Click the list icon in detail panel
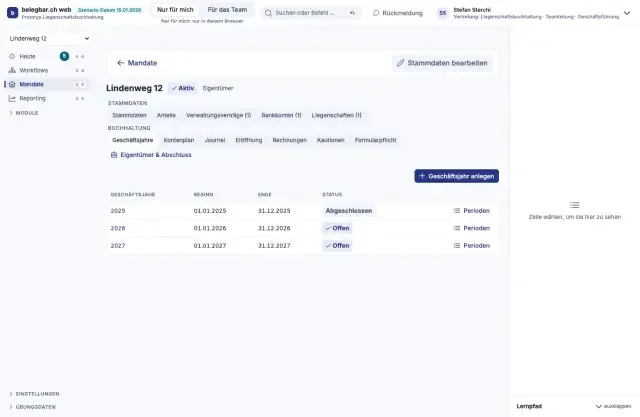640x417 pixels. [x=575, y=205]
